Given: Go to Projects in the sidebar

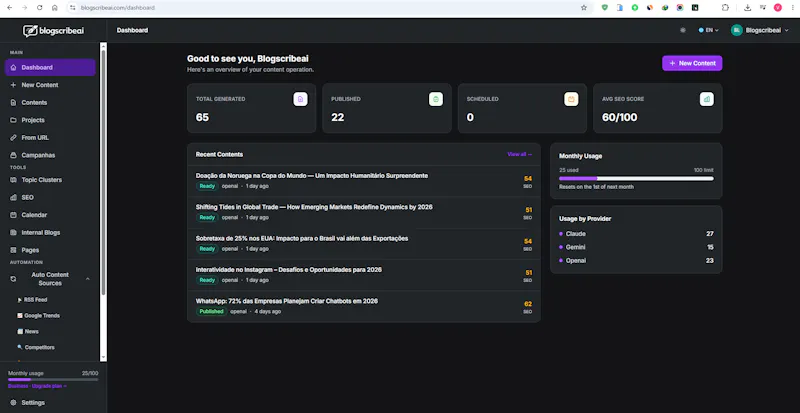Looking at the screenshot, I should [50, 120].
